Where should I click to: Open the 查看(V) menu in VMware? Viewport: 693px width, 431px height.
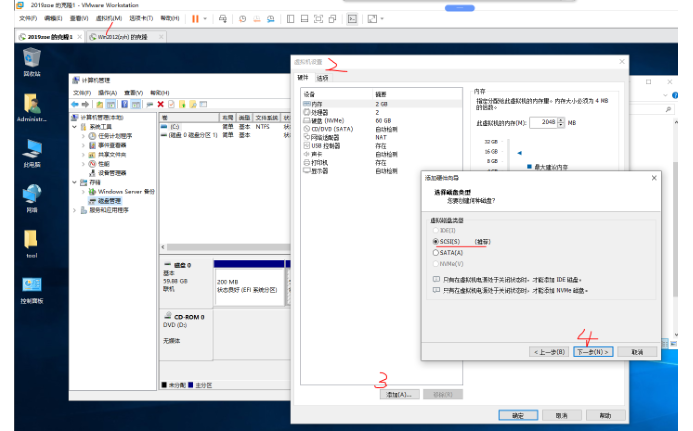79,18
